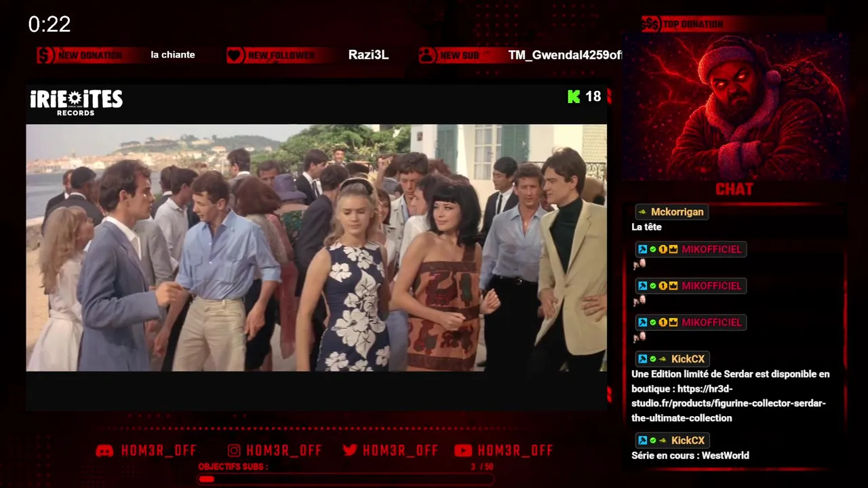Click the Mckorrigan username in chat
This screenshot has height=488, width=868.
(x=677, y=212)
